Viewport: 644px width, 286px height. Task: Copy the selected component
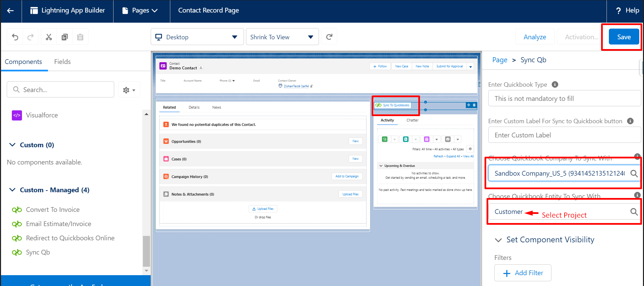click(65, 37)
